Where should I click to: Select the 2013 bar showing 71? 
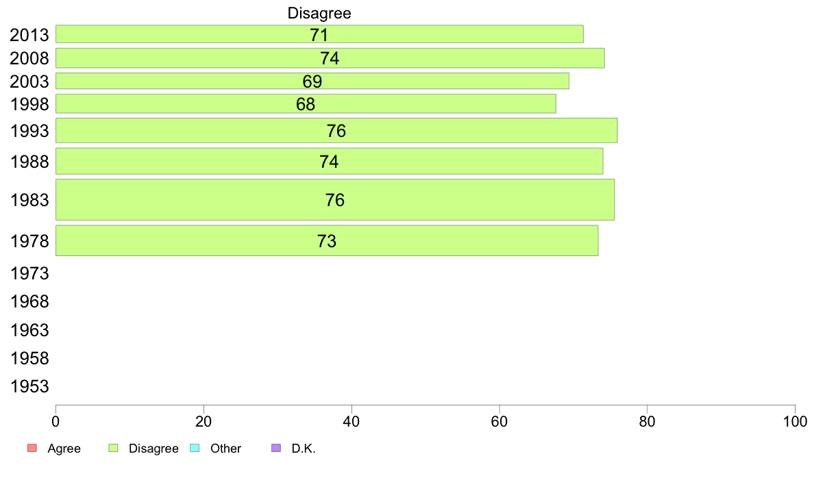click(x=319, y=34)
